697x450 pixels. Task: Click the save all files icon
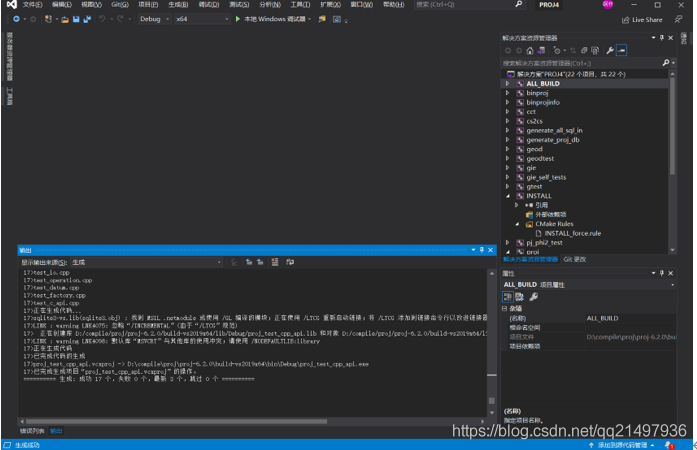point(87,20)
